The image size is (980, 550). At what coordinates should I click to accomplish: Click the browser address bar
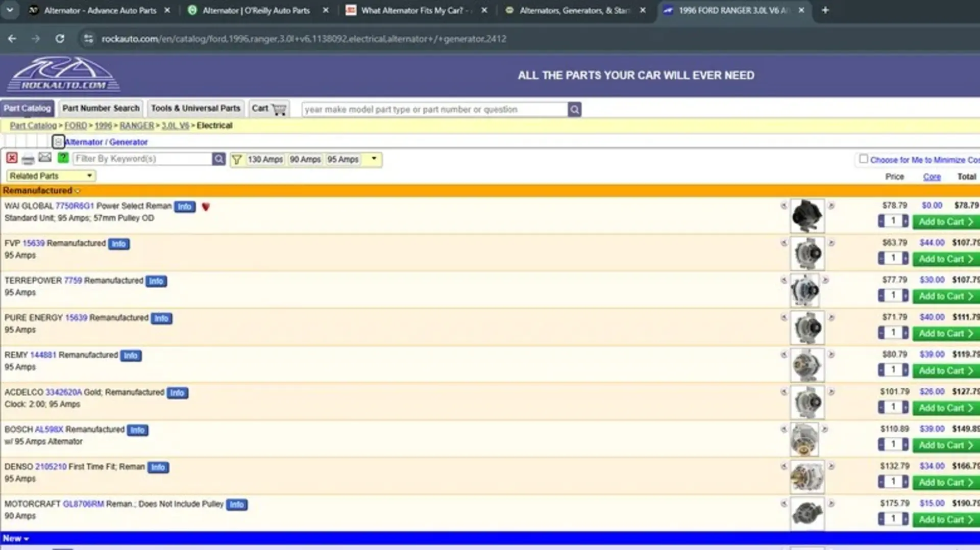303,39
